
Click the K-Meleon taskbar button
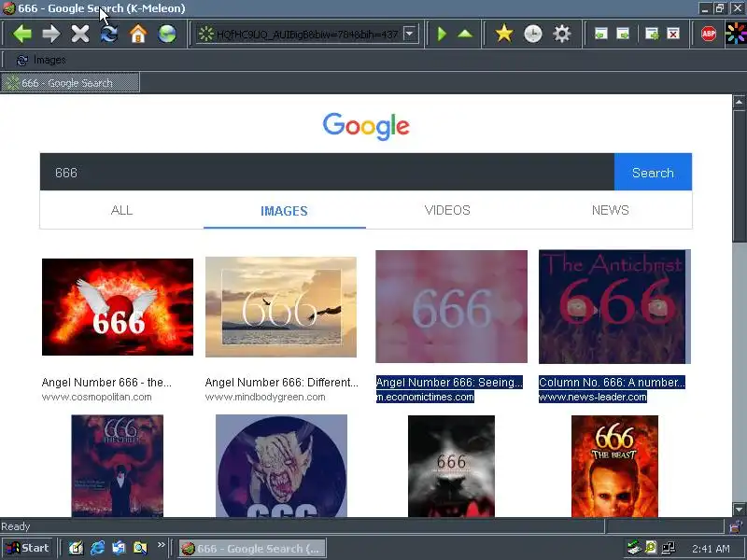[x=252, y=548]
